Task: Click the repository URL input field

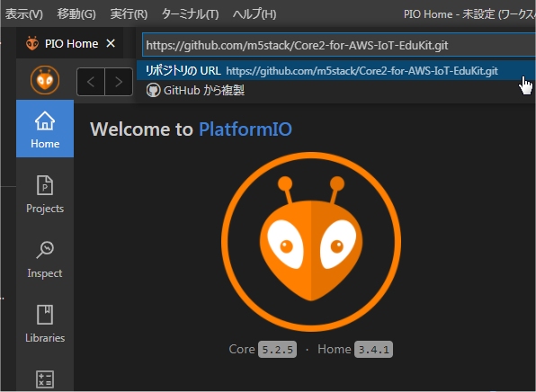Action: (x=338, y=45)
